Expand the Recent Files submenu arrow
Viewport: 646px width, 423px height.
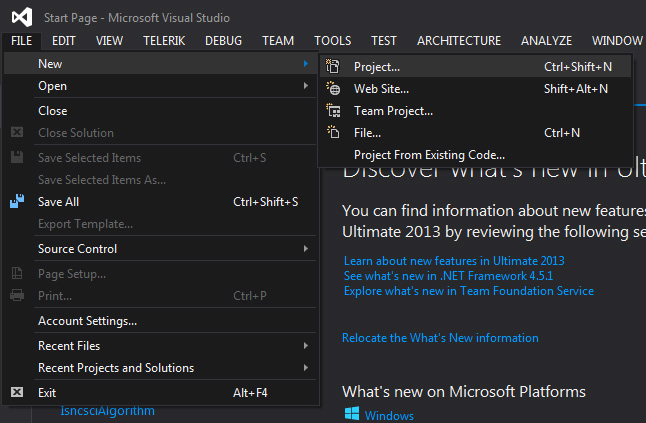point(306,345)
